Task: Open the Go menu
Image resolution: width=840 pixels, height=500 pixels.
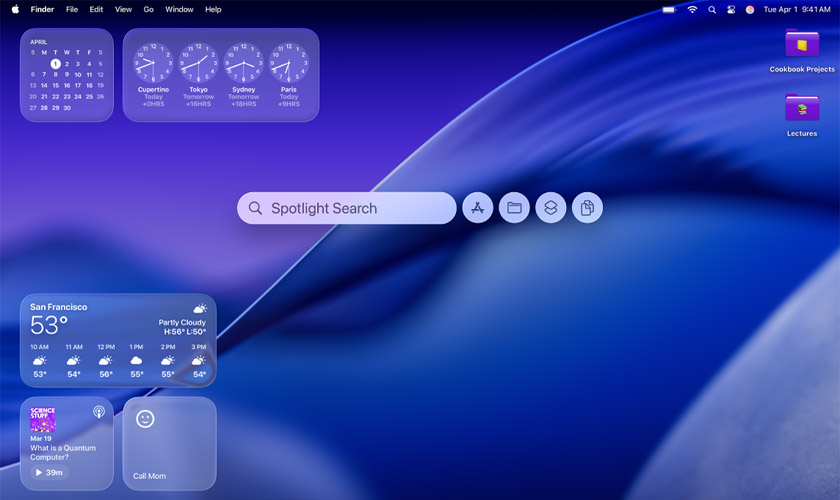Action: (148, 9)
